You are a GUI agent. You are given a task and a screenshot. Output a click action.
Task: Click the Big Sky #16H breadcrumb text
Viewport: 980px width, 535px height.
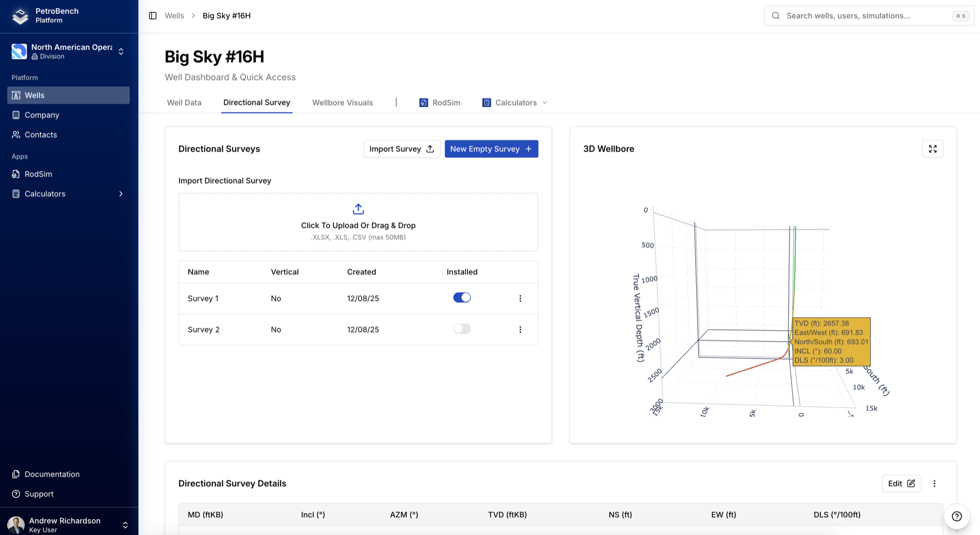tap(227, 16)
